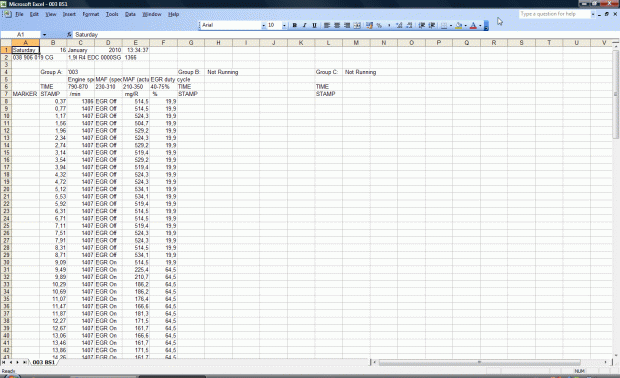Center cell text
The height and width of the screenshot is (378, 620).
click(337, 25)
